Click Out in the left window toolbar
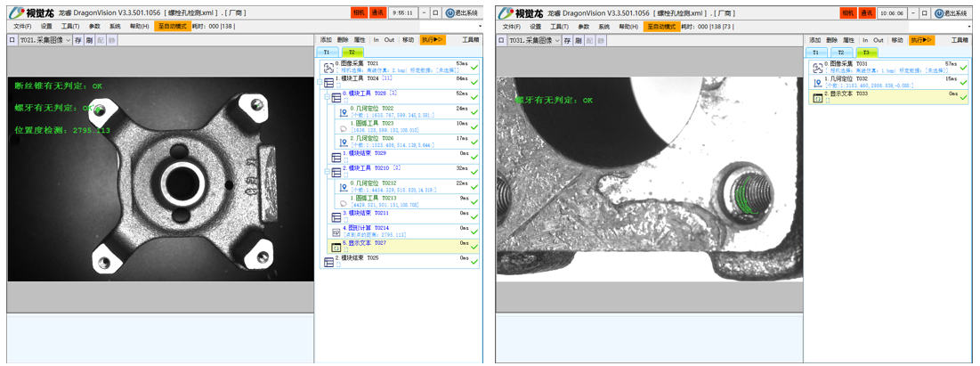 point(389,40)
